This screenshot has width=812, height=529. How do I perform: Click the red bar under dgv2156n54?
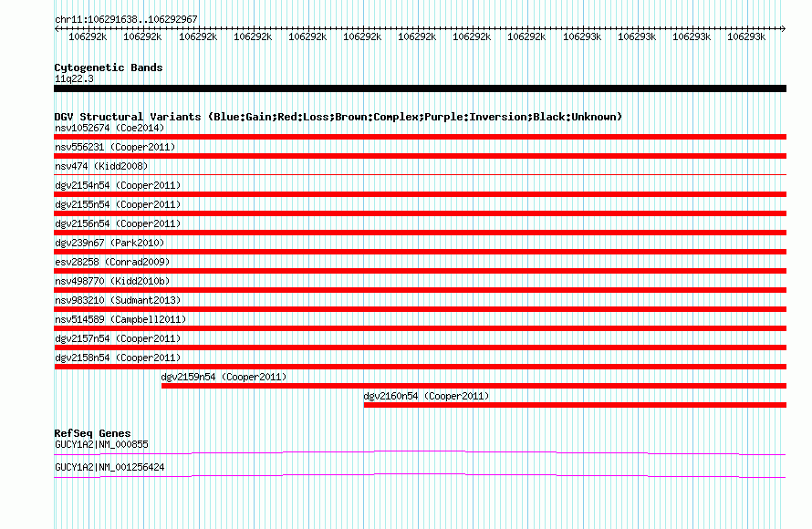click(420, 233)
